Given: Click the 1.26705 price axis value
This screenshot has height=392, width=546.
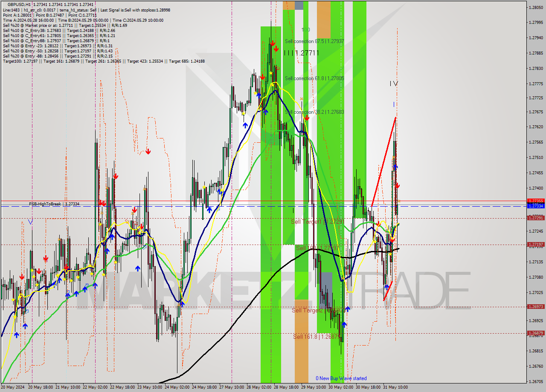Looking at the screenshot, I should [x=536, y=382].
